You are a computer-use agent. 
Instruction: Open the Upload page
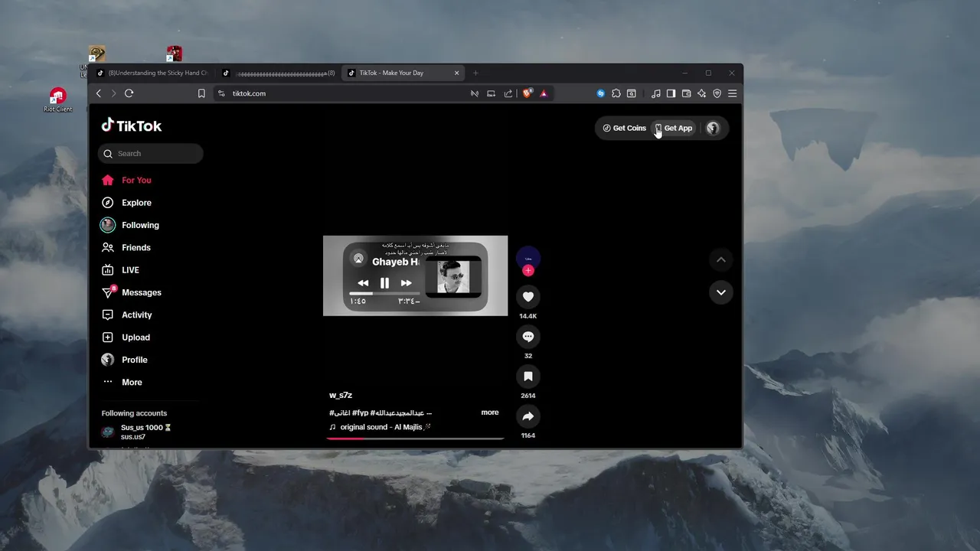coord(126,337)
